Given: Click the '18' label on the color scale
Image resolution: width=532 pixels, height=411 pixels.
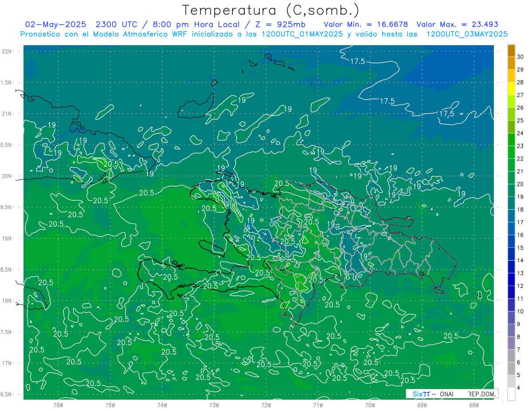Looking at the screenshot, I should pos(520,209).
